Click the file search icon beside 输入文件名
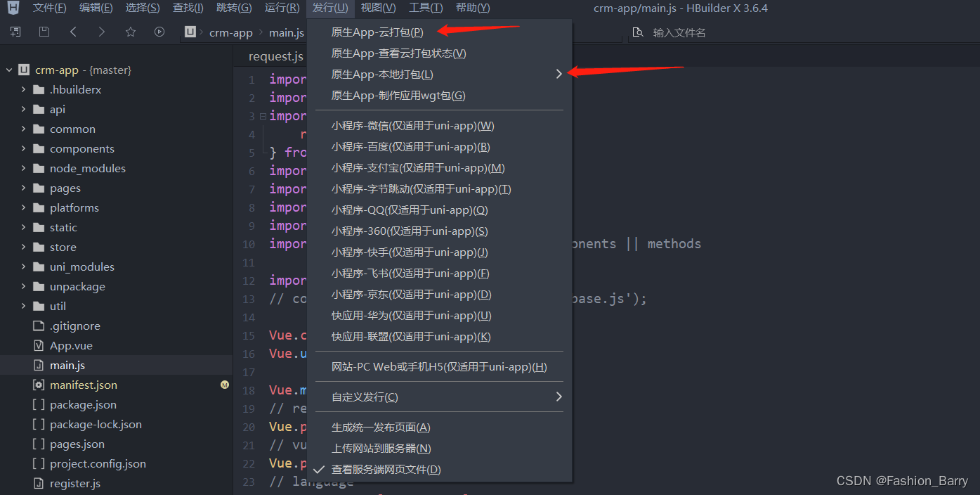Screen dimensions: 980x495 (x=638, y=32)
